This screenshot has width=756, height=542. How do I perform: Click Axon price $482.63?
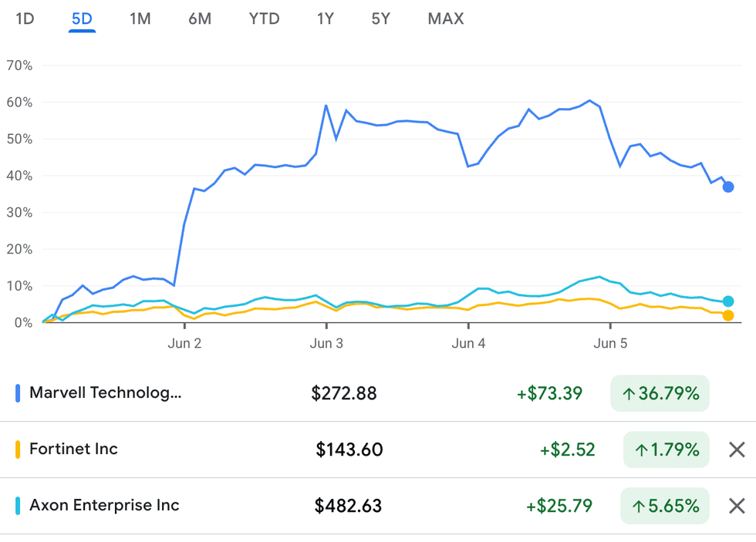click(348, 506)
